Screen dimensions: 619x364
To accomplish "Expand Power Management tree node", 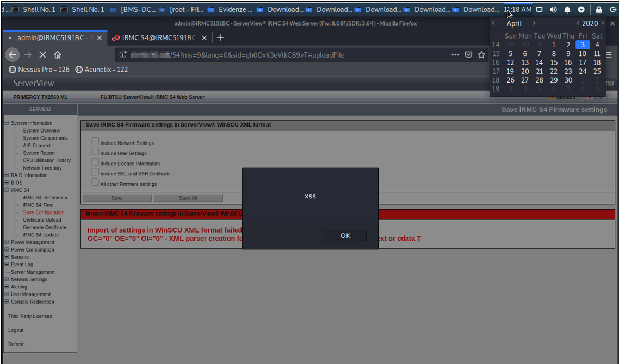I will [x=7, y=242].
